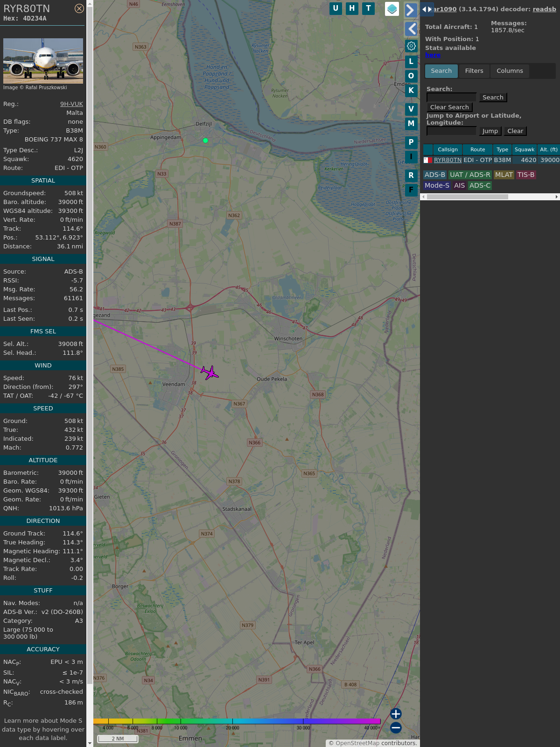Click the ADS-B legend label
560x747 pixels.
coord(434,175)
